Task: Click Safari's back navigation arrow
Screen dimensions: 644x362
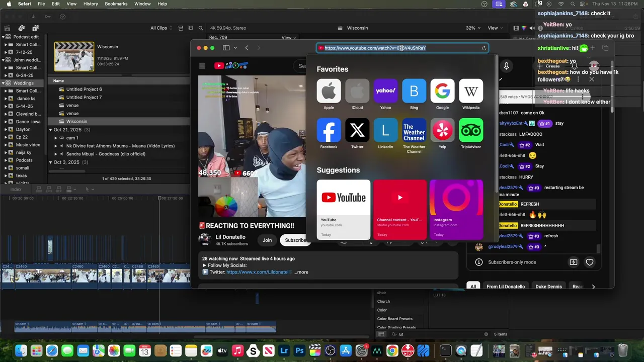Action: [x=247, y=48]
